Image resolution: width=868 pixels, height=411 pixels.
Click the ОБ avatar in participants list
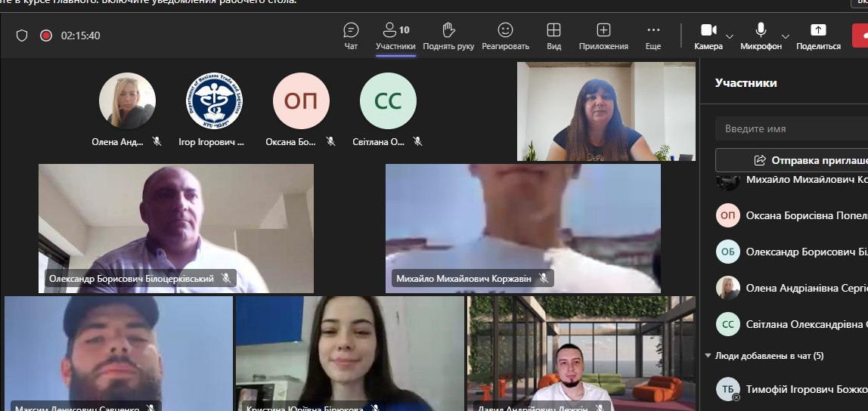click(x=728, y=252)
